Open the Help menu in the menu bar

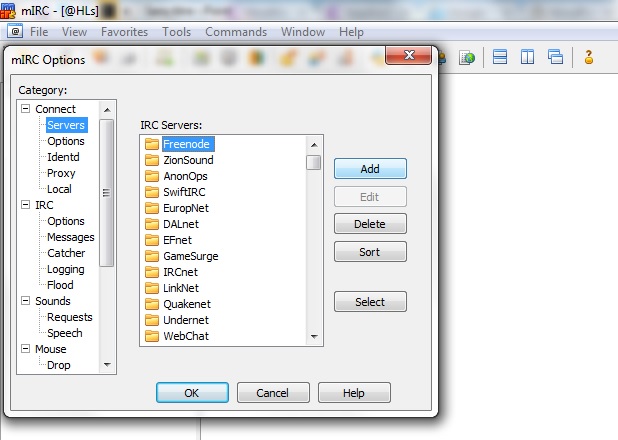tap(351, 32)
